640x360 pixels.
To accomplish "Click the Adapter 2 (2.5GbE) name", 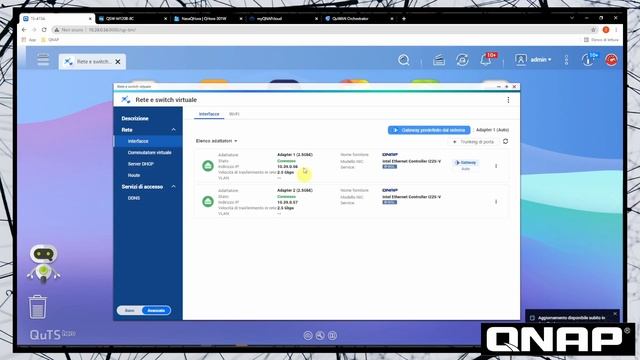I will tap(295, 190).
